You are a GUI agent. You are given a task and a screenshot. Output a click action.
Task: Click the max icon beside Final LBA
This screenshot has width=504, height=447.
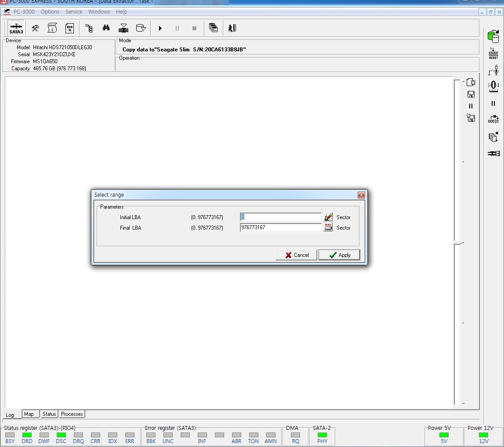pos(328,227)
